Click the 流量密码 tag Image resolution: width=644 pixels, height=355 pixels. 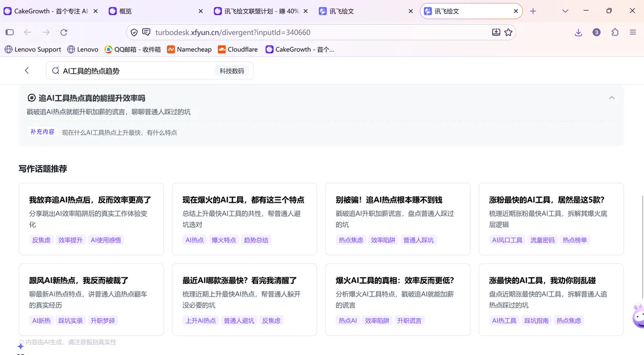542,240
